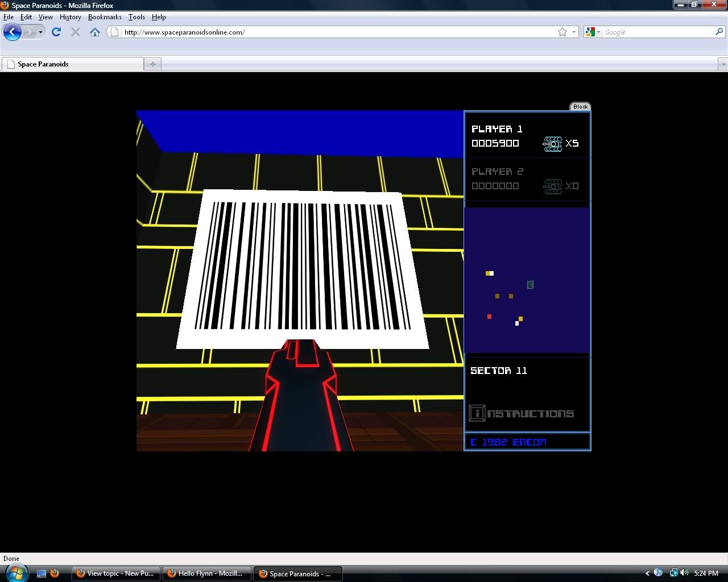The image size is (728, 582).
Task: Click the Player 2 score 0000000
Action: (495, 186)
